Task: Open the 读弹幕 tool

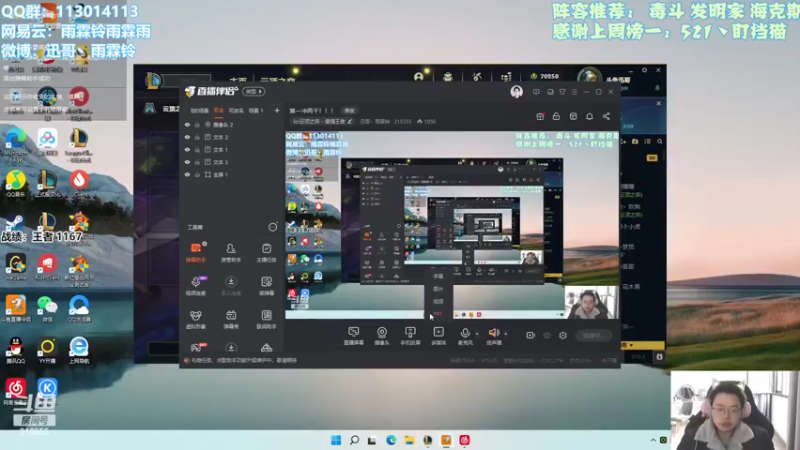Action: [266, 286]
